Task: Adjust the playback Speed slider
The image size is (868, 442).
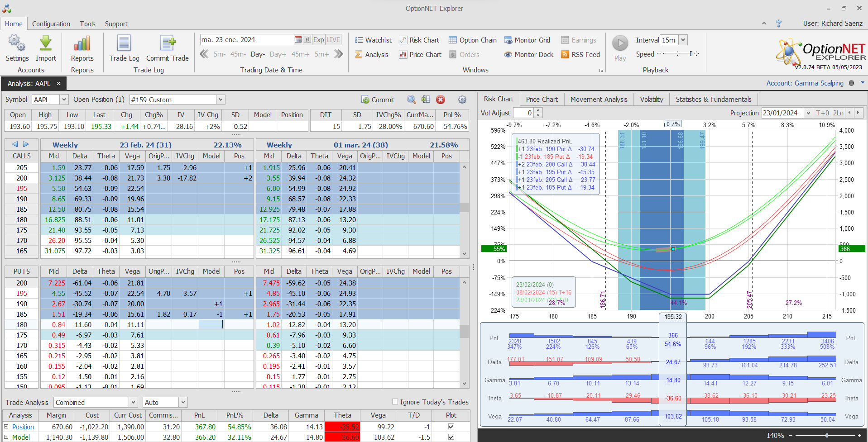Action: point(678,54)
